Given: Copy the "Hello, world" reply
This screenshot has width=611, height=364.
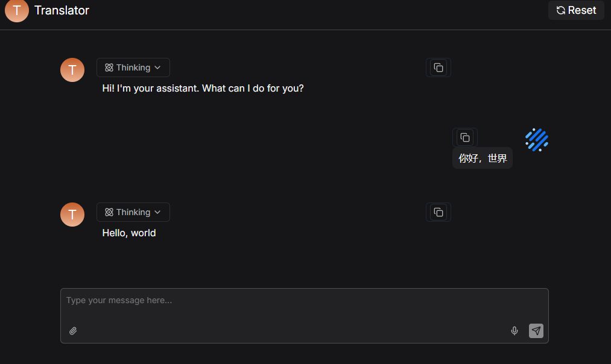Looking at the screenshot, I should tap(438, 212).
